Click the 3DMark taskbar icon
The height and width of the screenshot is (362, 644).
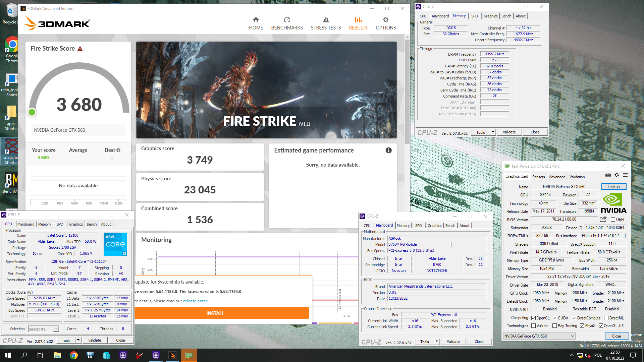point(172,355)
